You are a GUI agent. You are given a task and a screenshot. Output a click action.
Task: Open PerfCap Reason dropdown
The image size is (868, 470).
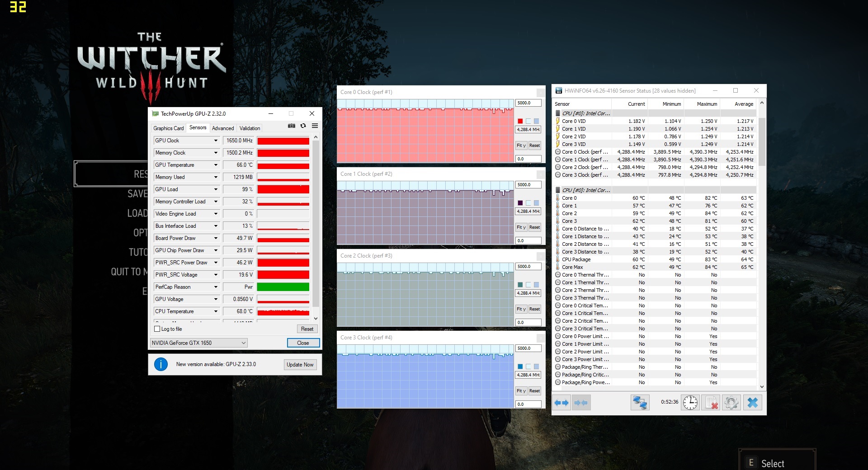(x=216, y=287)
